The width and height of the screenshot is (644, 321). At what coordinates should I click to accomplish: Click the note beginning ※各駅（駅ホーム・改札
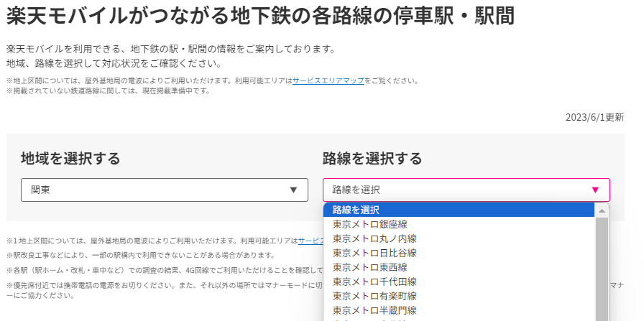[x=165, y=270]
